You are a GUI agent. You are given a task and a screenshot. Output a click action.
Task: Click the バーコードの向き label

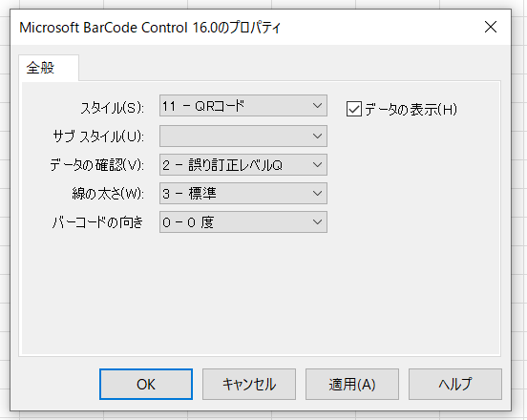click(x=97, y=222)
